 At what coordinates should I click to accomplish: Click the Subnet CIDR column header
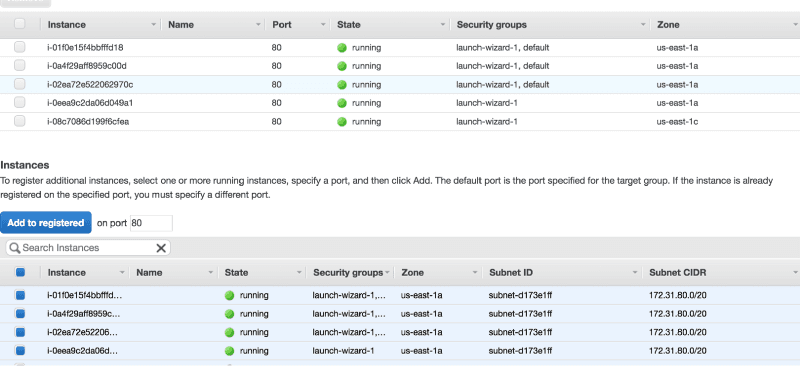pyautogui.click(x=678, y=273)
